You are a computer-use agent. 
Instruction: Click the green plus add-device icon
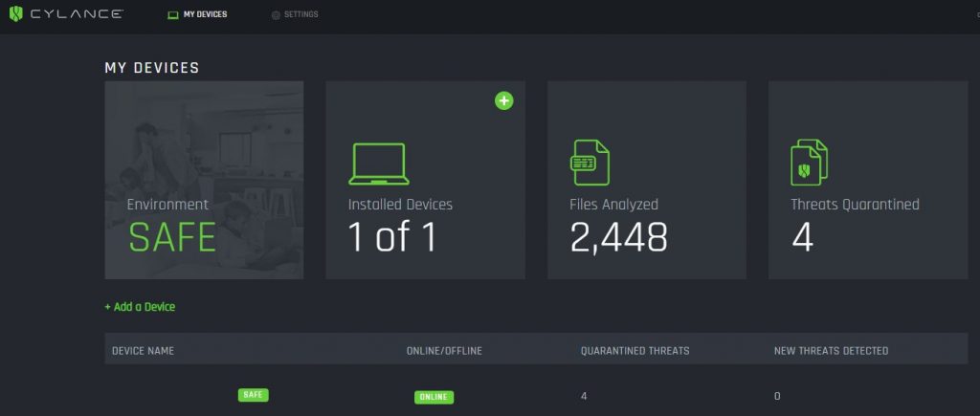click(503, 100)
